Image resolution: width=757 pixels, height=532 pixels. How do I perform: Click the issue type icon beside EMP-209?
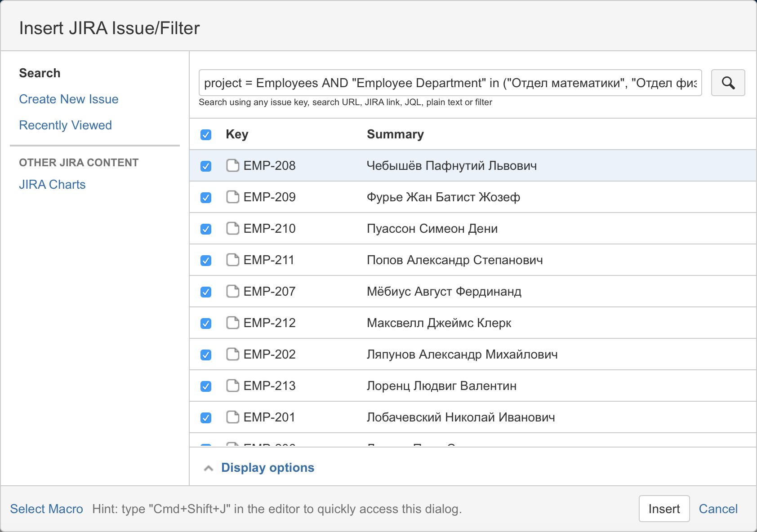click(x=232, y=197)
